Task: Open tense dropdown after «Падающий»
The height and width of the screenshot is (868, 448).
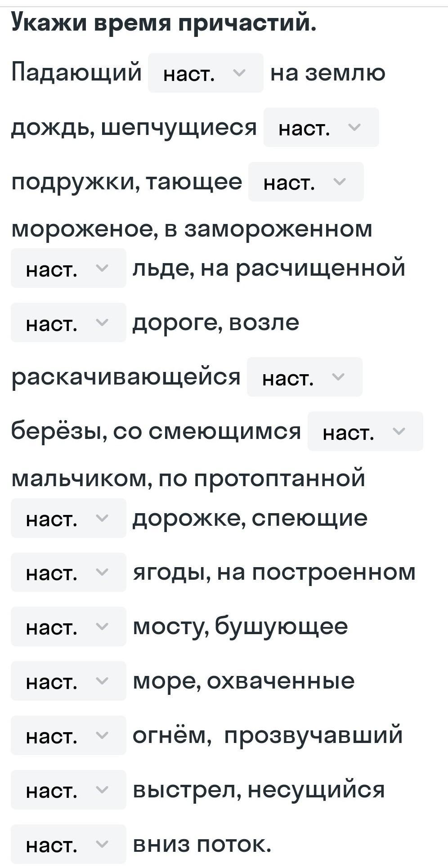Action: click(205, 73)
